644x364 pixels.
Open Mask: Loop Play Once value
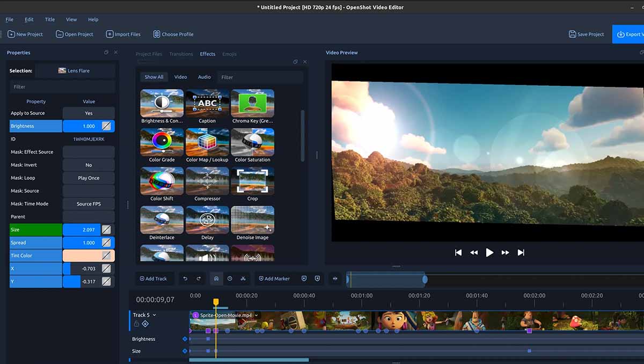pyautogui.click(x=89, y=178)
